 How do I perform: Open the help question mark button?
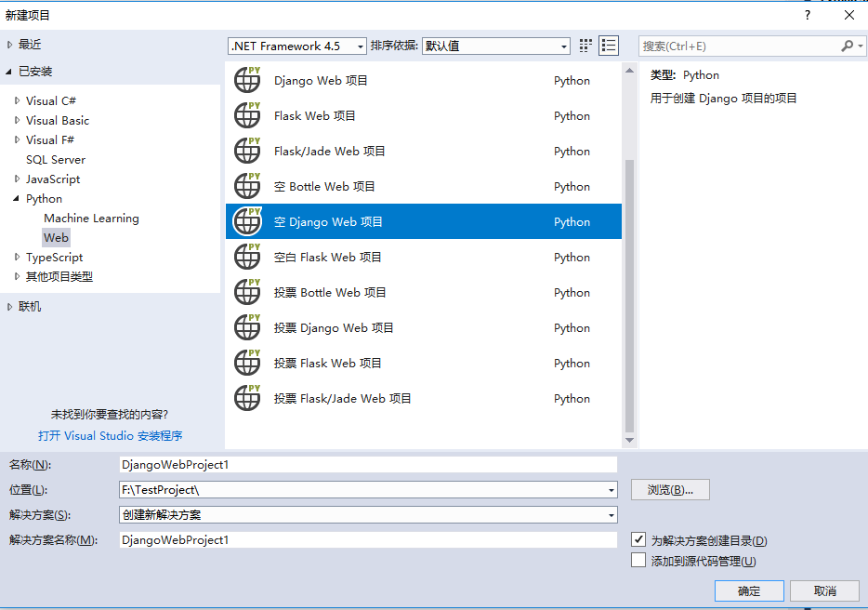click(x=808, y=15)
